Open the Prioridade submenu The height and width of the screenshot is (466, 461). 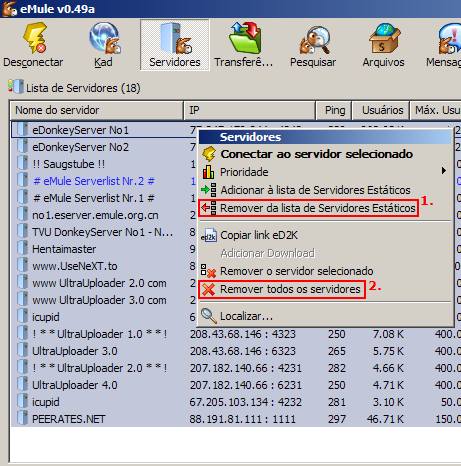coord(325,172)
